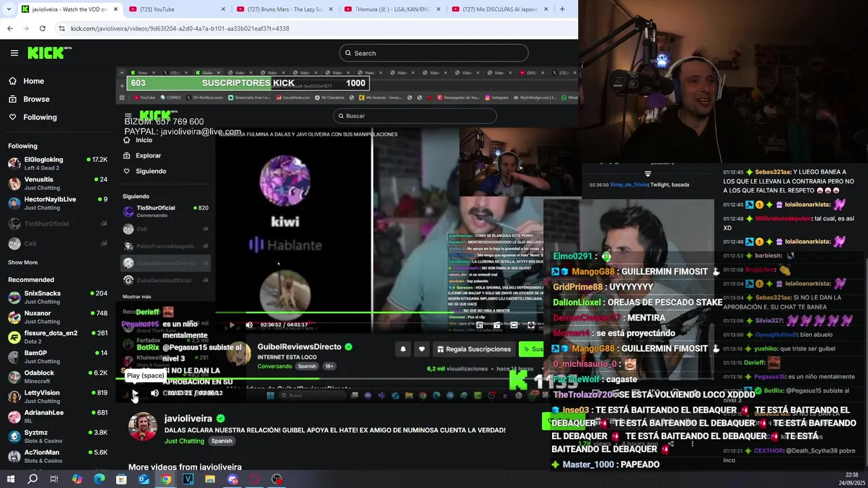Open BamGP recommended channel
The image size is (868, 488).
(x=58, y=357)
